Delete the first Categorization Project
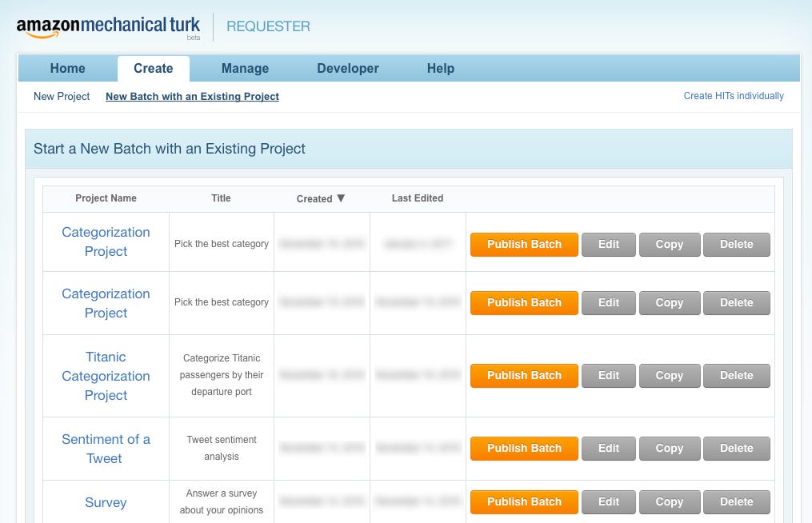 [x=736, y=245]
